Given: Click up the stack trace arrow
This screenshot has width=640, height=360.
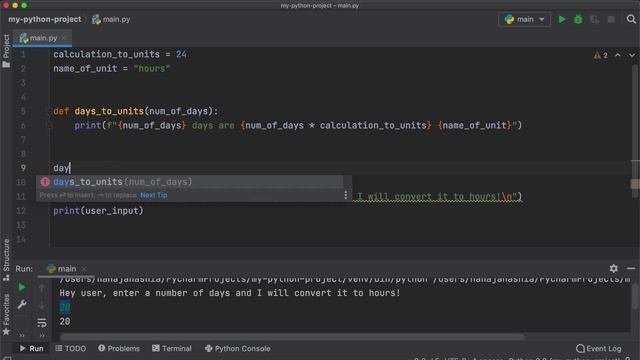Looking at the screenshot, I should pos(42,288).
